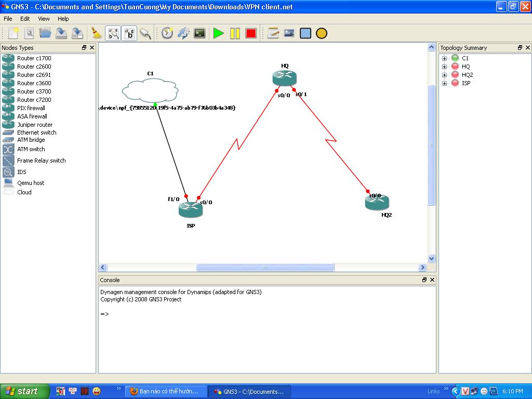Expand the ISP node in Topology Summary
Viewport: 532px width, 399px height.
(445, 83)
